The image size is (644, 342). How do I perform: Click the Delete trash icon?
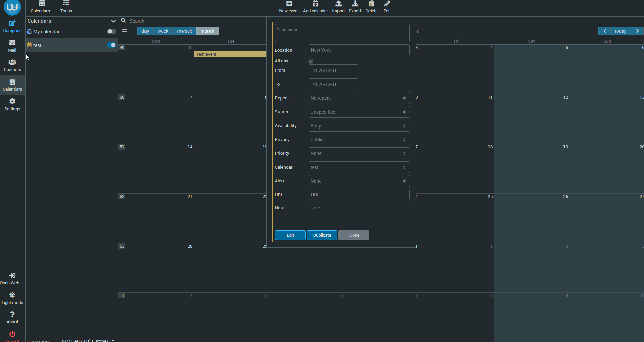pos(372,4)
